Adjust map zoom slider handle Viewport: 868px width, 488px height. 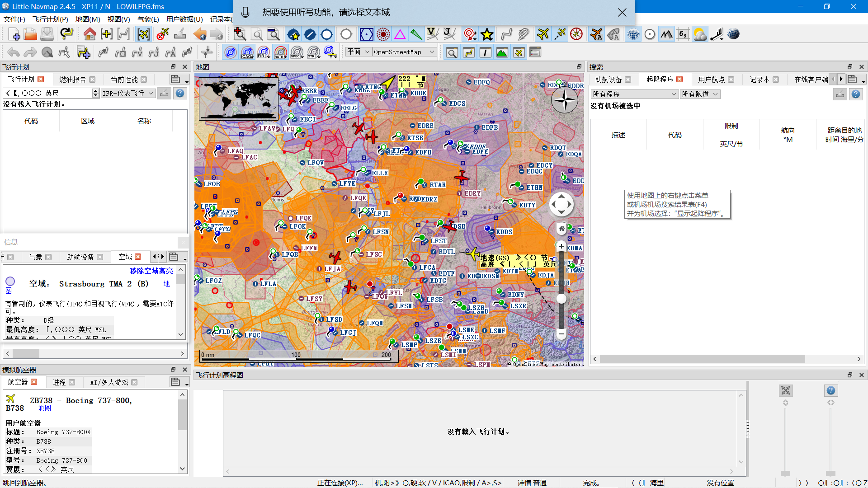coord(561,299)
